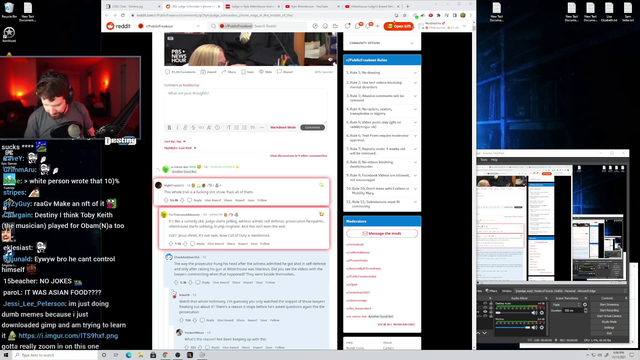The image size is (640, 360).
Task: Switch to the first Chat browser tab
Action: click(x=131, y=7)
